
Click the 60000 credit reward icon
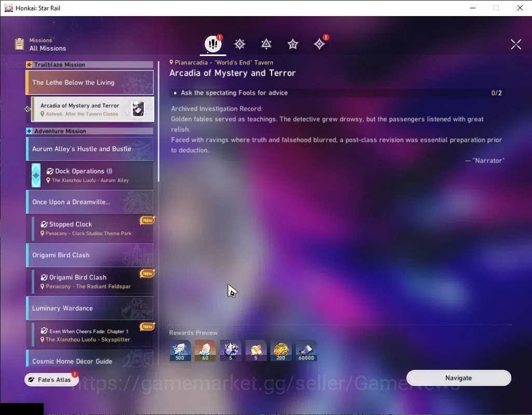(x=306, y=351)
